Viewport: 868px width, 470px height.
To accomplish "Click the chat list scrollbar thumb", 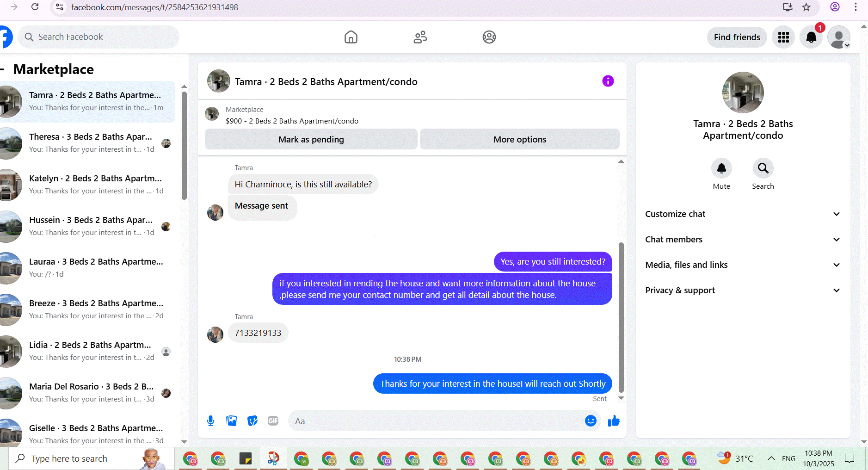I will (x=184, y=145).
